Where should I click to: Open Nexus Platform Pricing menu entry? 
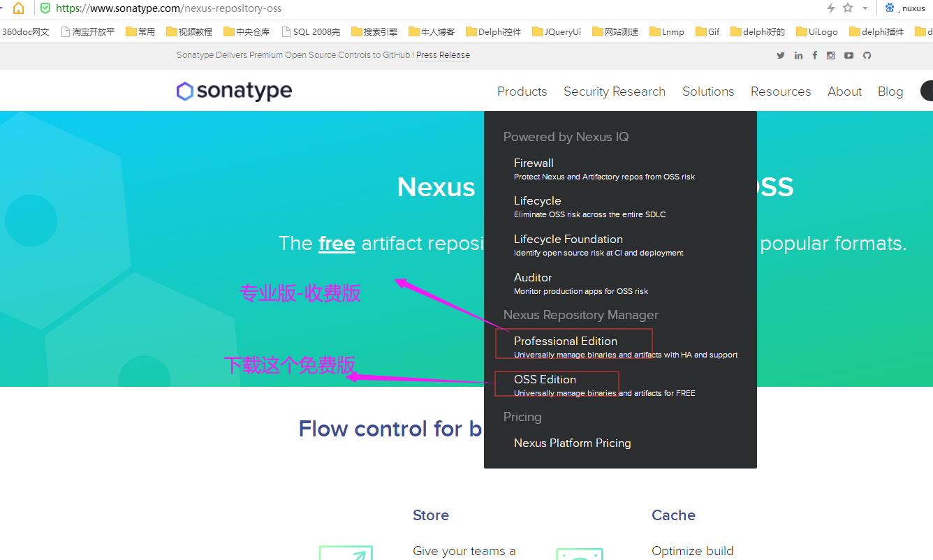[572, 443]
